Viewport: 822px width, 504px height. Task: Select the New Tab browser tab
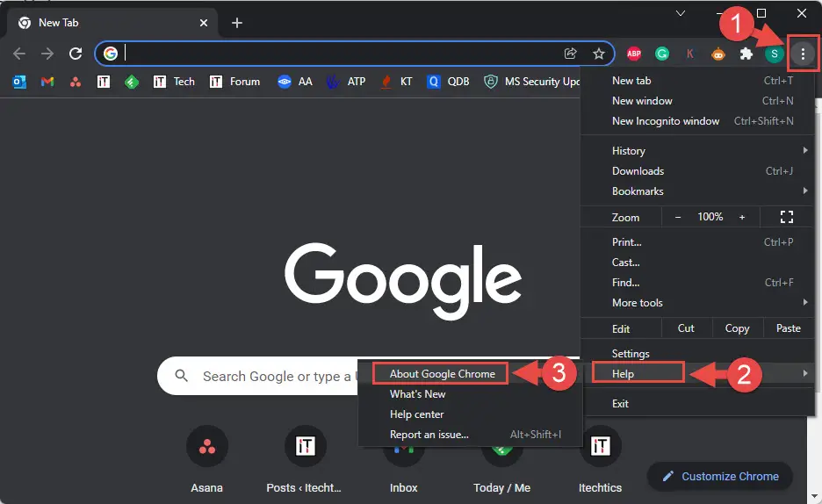(112, 23)
